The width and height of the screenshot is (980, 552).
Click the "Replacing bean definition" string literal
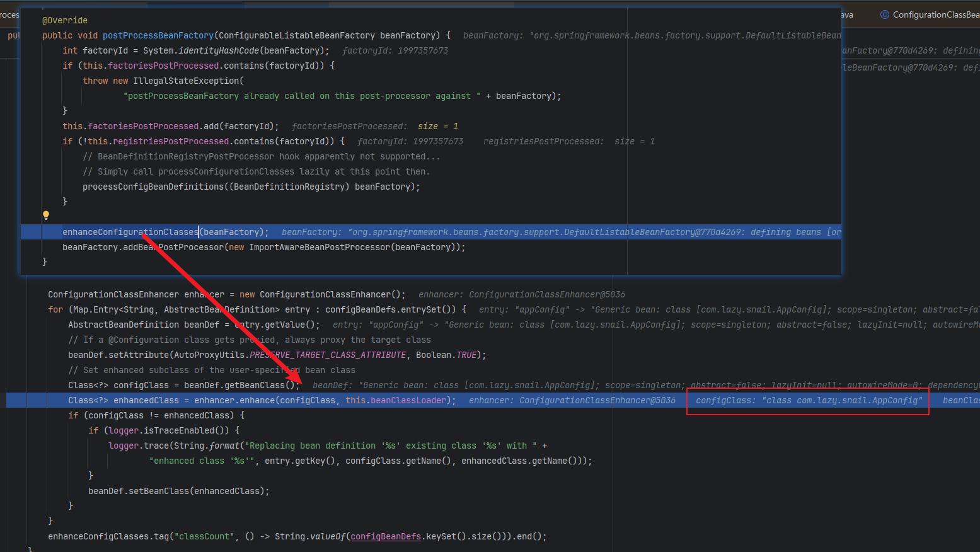[391, 446]
